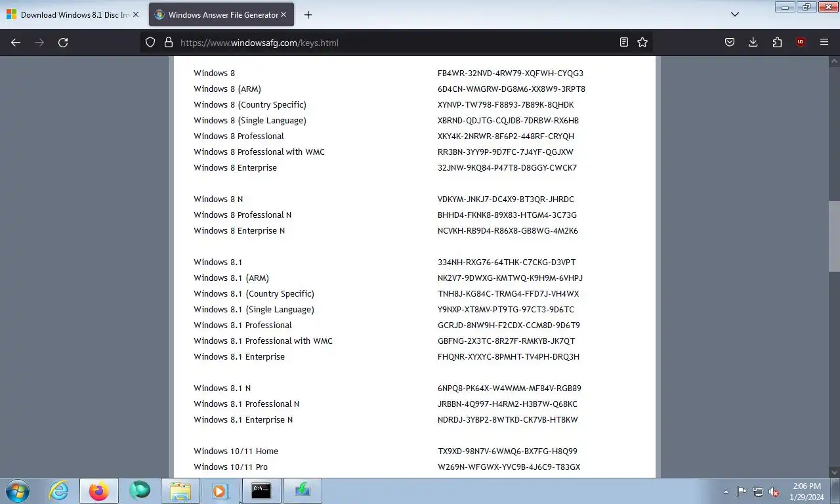The image size is (840, 504).
Task: Click the Windows 8 key FB4WR-32NVD
Action: point(510,73)
